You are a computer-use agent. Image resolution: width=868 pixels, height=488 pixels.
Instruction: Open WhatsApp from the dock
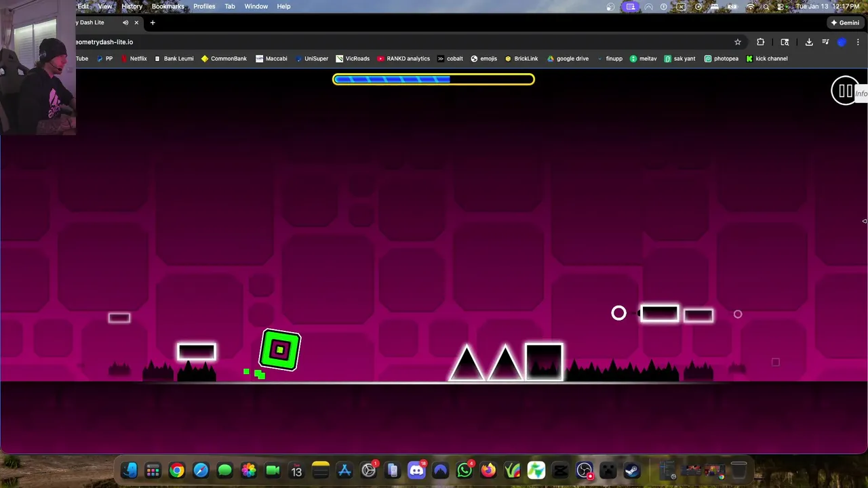click(x=465, y=470)
